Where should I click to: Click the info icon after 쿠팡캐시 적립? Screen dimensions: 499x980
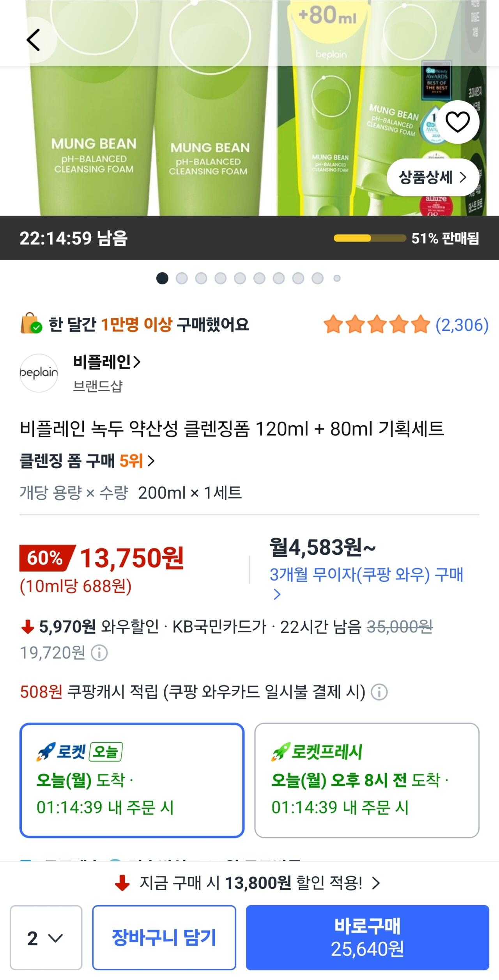pos(379,692)
